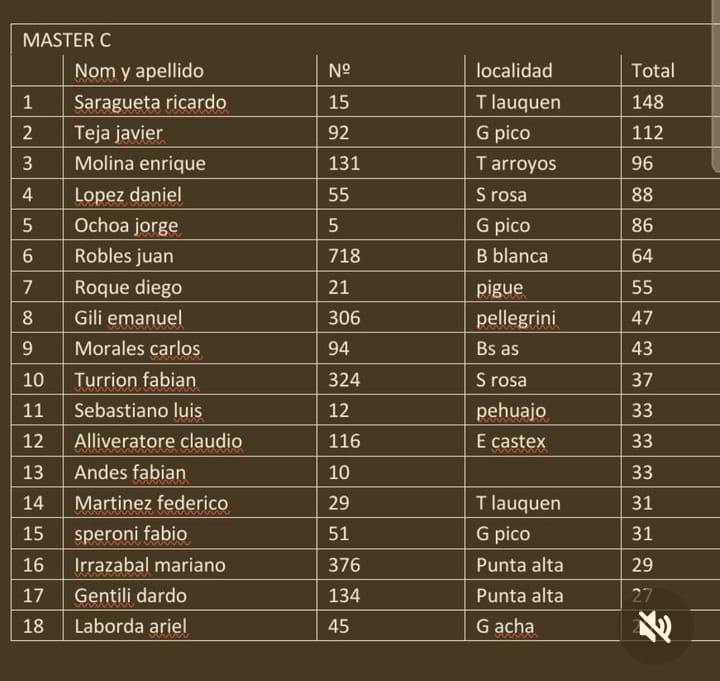Select the "B blanca" locality cell
720x681 pixels.
coord(512,256)
